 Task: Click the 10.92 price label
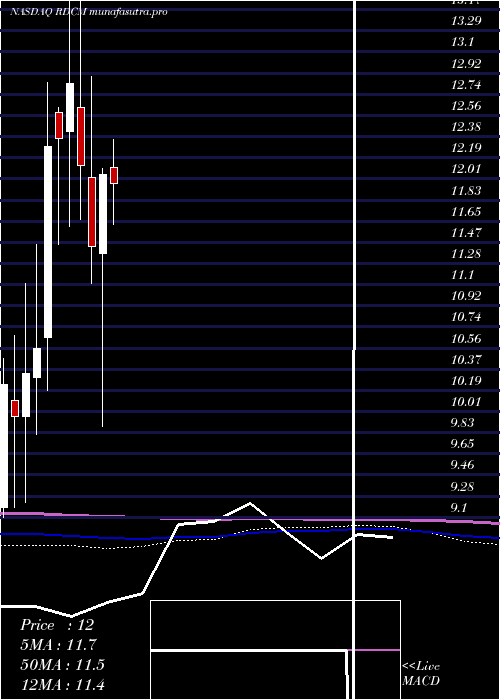(466, 296)
